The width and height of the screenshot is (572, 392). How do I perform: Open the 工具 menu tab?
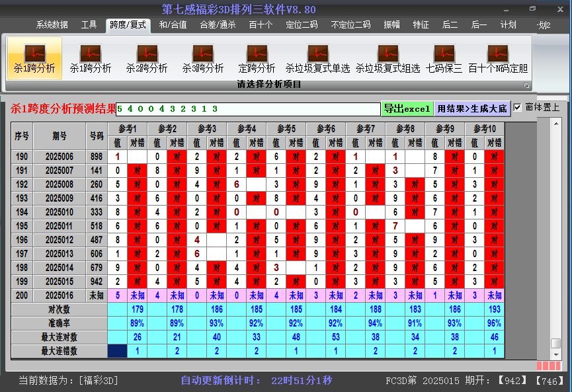tap(89, 25)
